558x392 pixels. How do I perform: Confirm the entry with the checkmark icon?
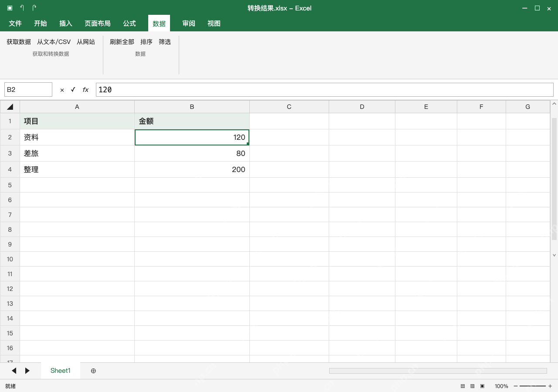(73, 89)
